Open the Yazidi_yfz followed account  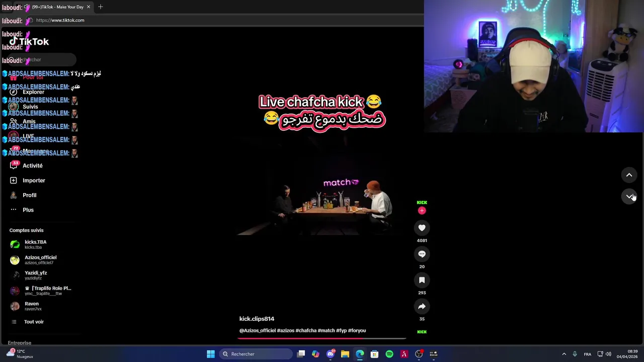41,275
